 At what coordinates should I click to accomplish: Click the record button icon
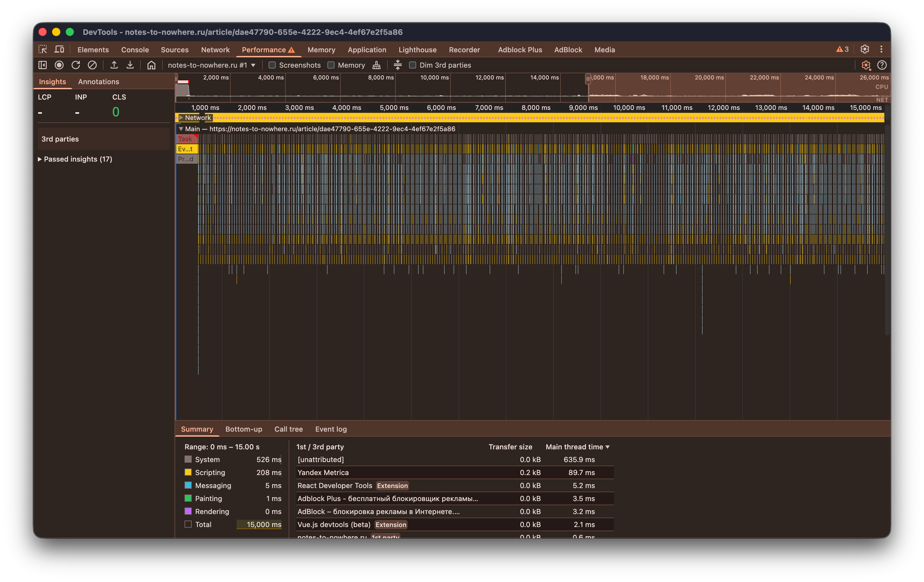tap(59, 65)
